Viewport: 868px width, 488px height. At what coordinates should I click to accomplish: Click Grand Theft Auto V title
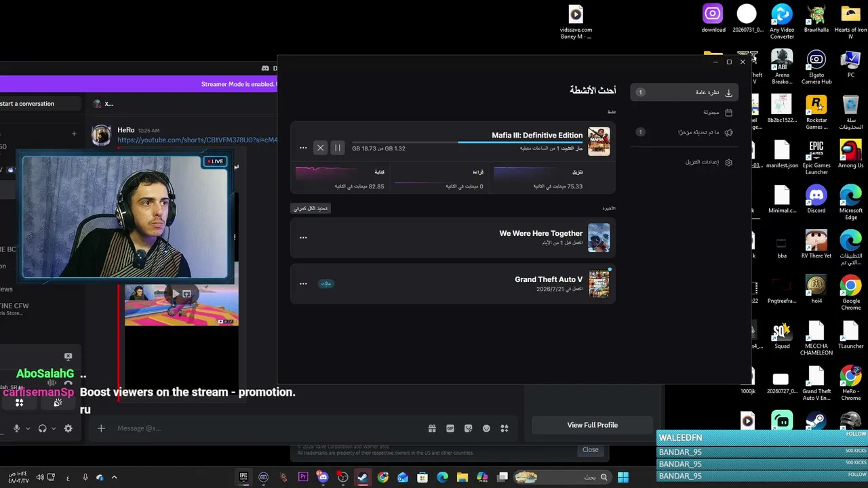(549, 279)
